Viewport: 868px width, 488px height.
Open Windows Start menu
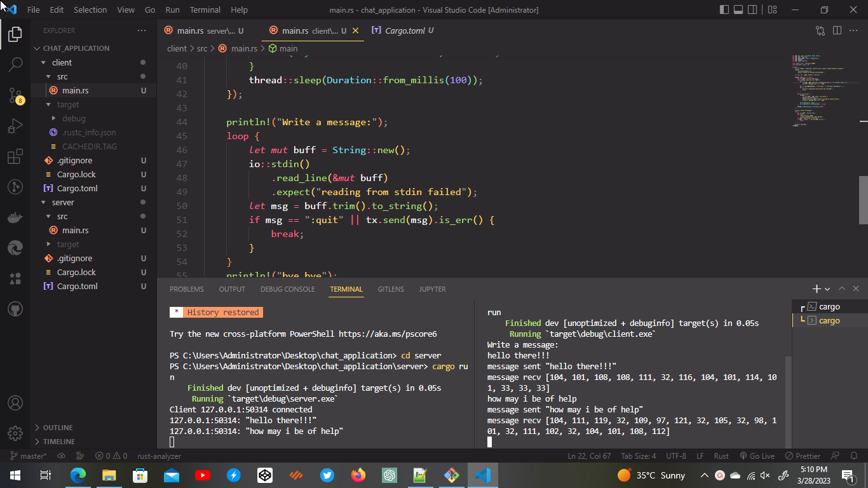pyautogui.click(x=15, y=475)
